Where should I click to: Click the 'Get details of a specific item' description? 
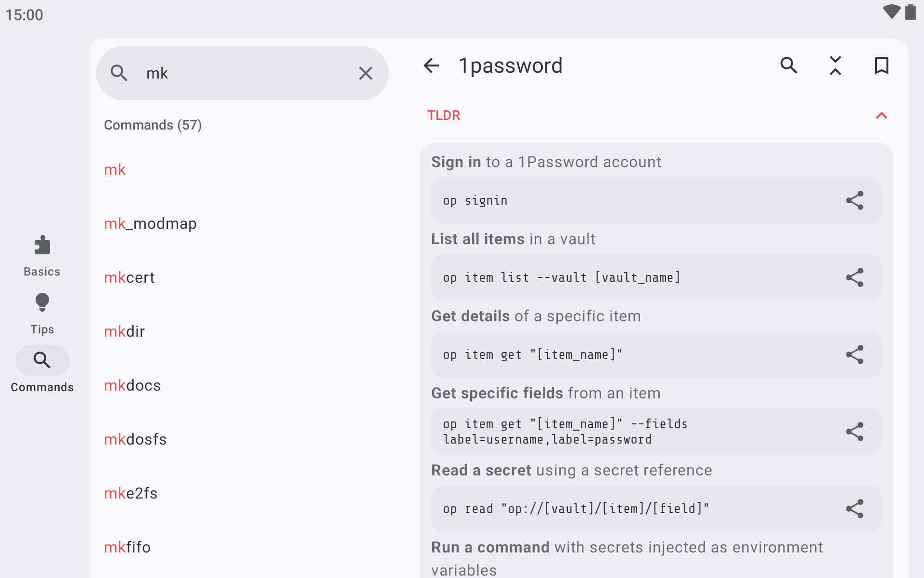click(x=536, y=316)
